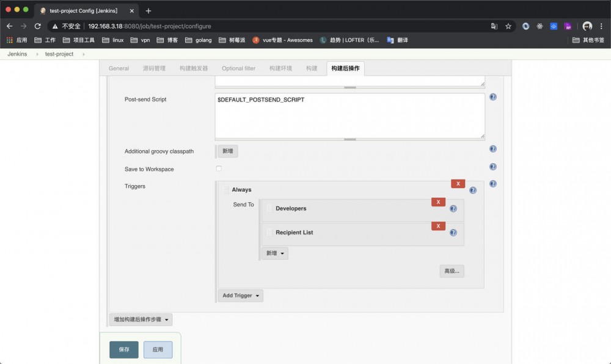Viewport: 611px width, 364px height.
Task: Open advanced settings via 高级 button
Action: coord(452,271)
